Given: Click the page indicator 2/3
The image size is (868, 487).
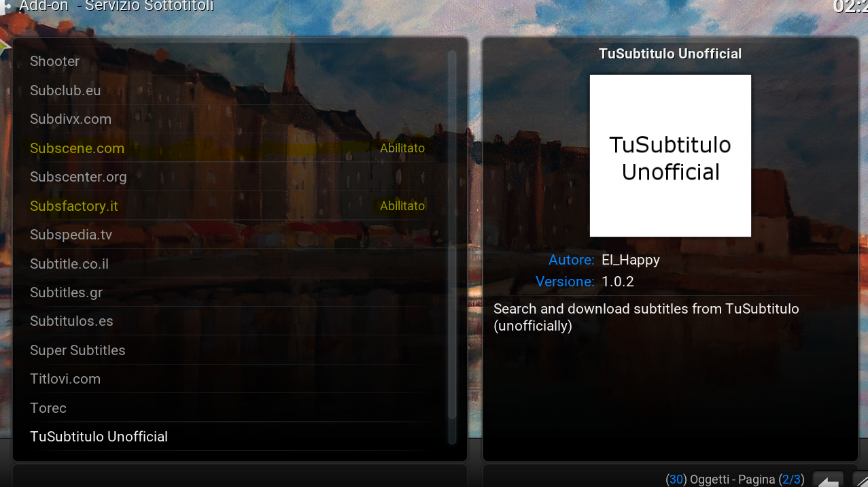Looking at the screenshot, I should click(791, 480).
